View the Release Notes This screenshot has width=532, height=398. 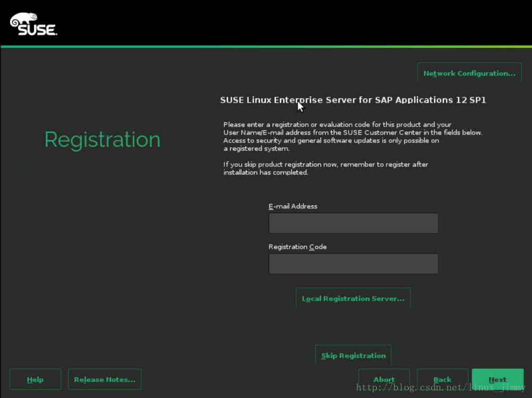[x=105, y=379]
